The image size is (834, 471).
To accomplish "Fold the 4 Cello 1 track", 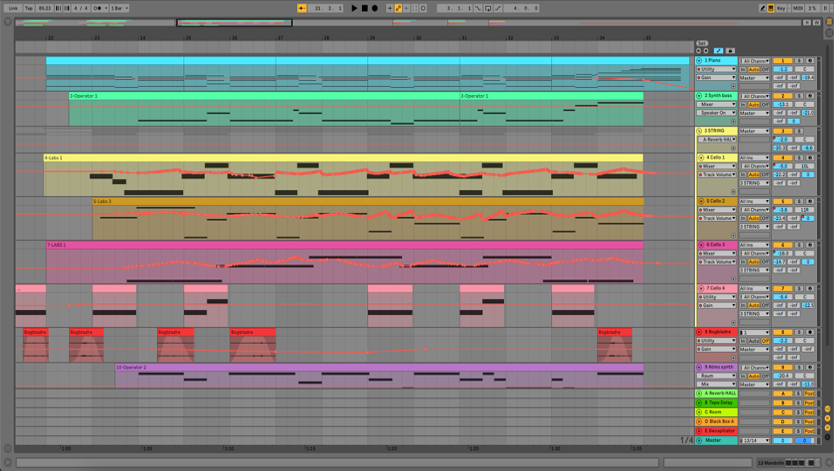I will pyautogui.click(x=701, y=158).
